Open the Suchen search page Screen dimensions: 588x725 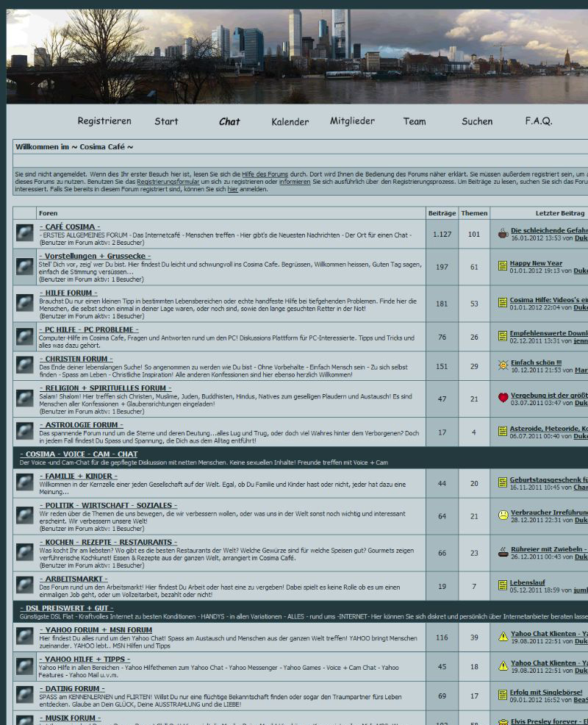pos(477,121)
